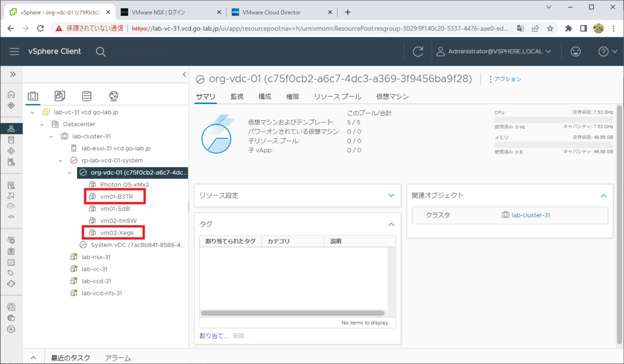Click tags table horizontal scrollbar

pyautogui.click(x=293, y=313)
